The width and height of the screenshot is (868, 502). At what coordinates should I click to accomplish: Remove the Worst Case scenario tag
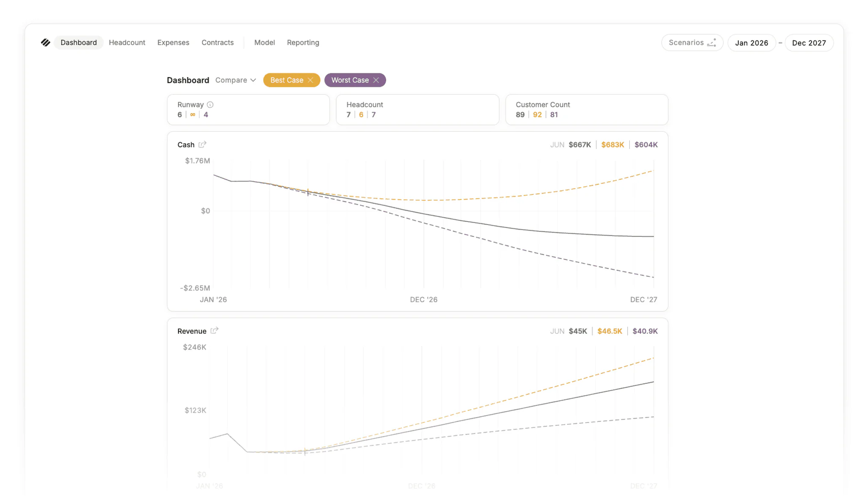pyautogui.click(x=376, y=80)
